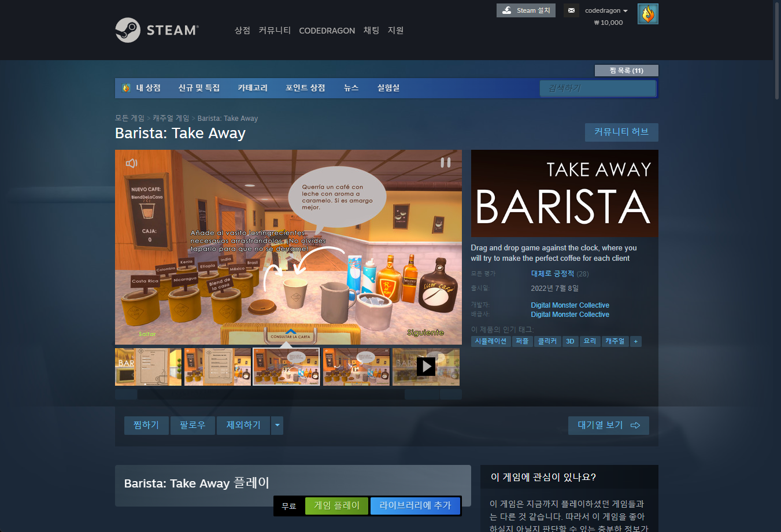The width and height of the screenshot is (781, 532).
Task: Select the first thumbnail with BAR sign
Action: pyautogui.click(x=149, y=367)
